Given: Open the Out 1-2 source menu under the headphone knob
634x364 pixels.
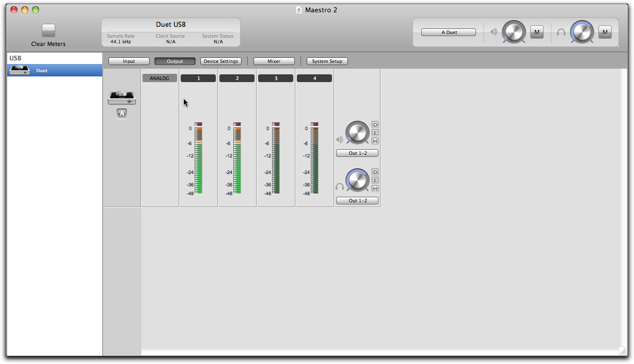Looking at the screenshot, I should tap(357, 200).
